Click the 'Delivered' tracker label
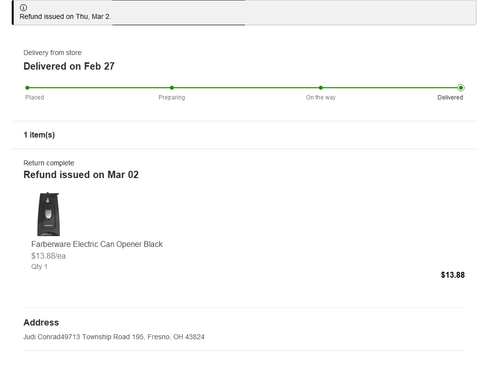 [450, 97]
